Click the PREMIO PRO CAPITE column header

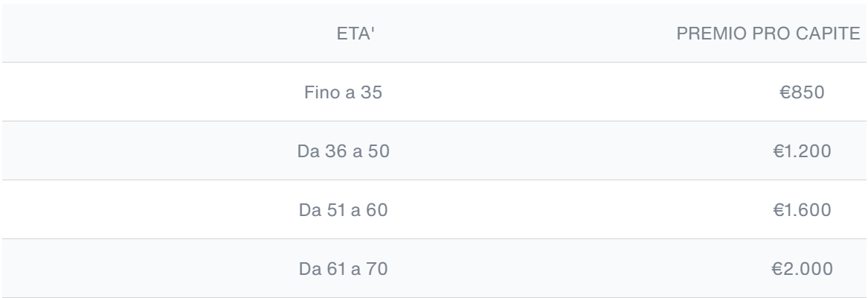point(768,34)
